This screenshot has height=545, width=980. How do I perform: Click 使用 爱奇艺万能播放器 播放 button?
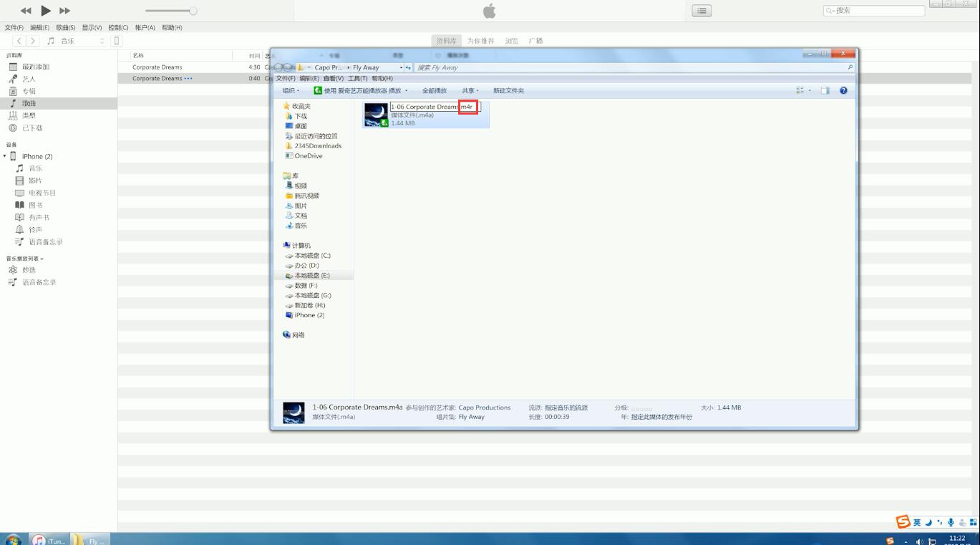click(361, 91)
